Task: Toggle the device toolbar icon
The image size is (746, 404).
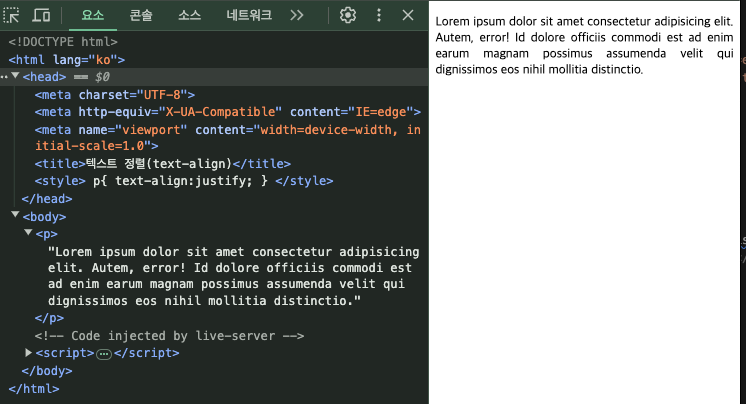Action: pyautogui.click(x=41, y=15)
